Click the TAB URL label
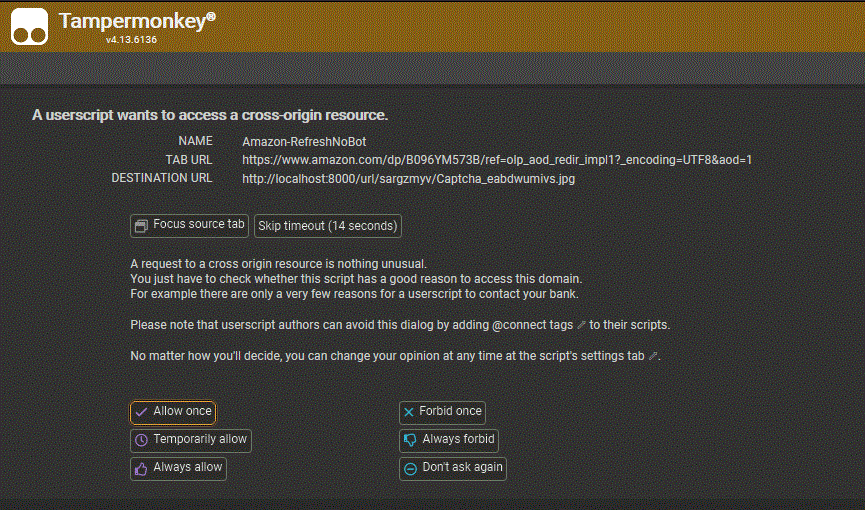This screenshot has height=510, width=865. point(189,160)
